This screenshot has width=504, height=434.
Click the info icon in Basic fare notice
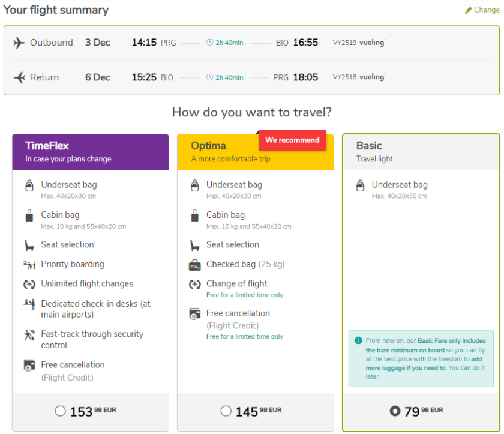358,340
